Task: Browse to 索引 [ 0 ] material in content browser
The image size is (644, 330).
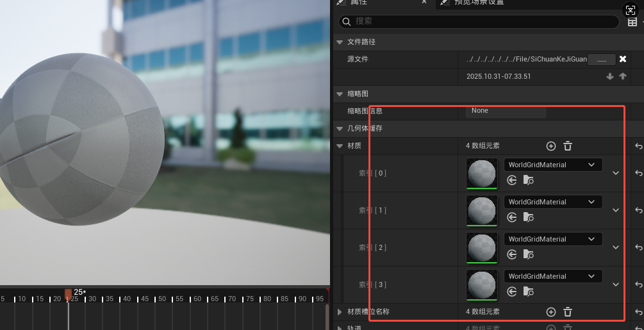Action: (528, 180)
